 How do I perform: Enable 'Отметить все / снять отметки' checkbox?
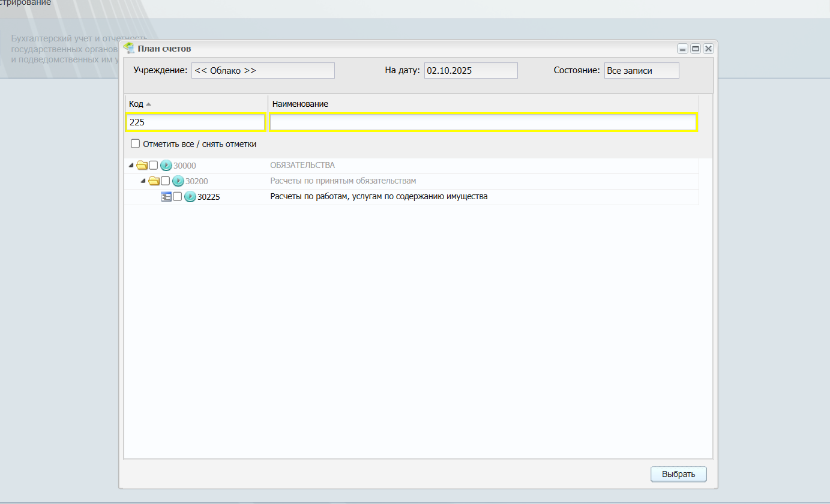point(136,144)
